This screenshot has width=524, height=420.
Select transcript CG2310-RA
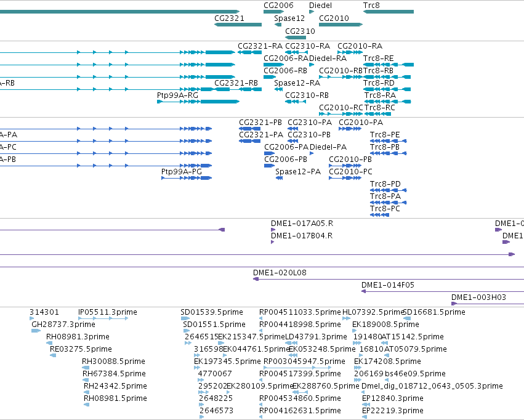[296, 52]
